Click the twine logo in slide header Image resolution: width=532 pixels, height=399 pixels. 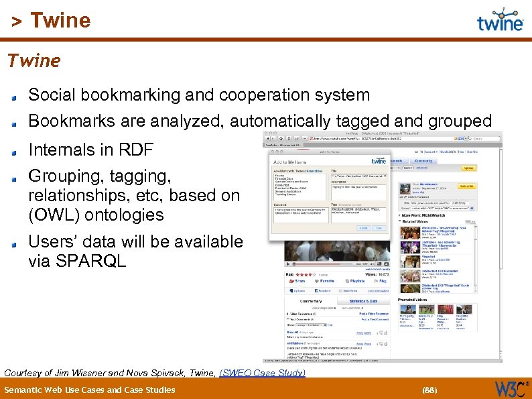pyautogui.click(x=500, y=19)
